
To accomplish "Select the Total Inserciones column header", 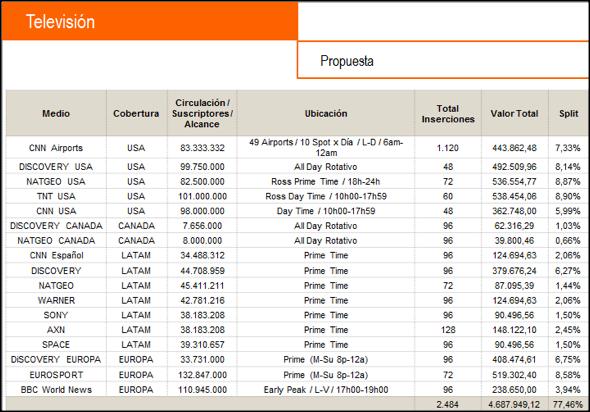I will [448, 114].
